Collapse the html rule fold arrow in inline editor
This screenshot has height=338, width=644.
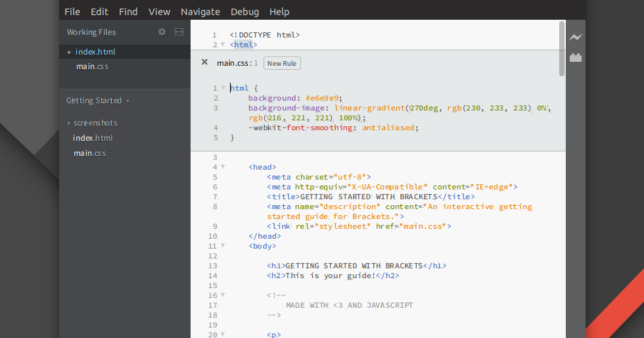click(x=223, y=87)
